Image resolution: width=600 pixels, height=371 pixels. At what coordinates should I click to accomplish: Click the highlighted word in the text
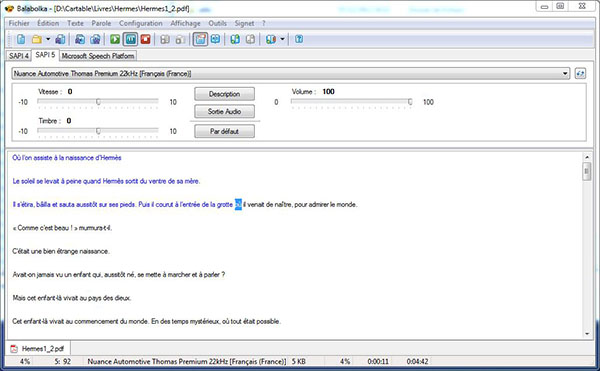pyautogui.click(x=238, y=204)
